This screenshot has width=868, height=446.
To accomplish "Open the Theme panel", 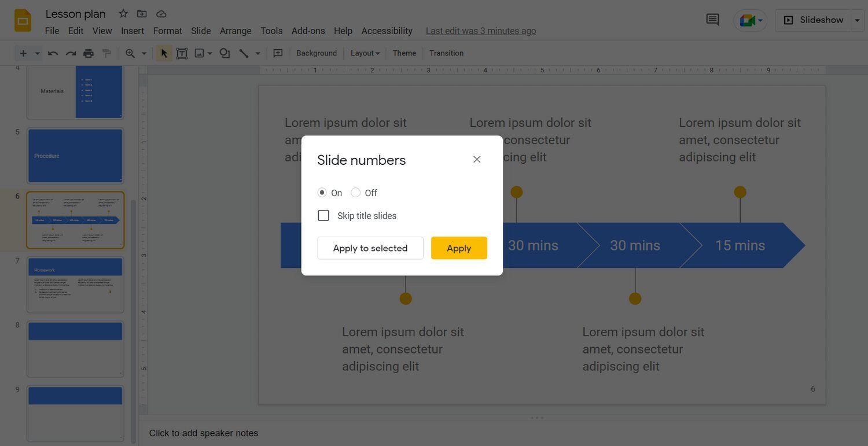I will pyautogui.click(x=404, y=53).
